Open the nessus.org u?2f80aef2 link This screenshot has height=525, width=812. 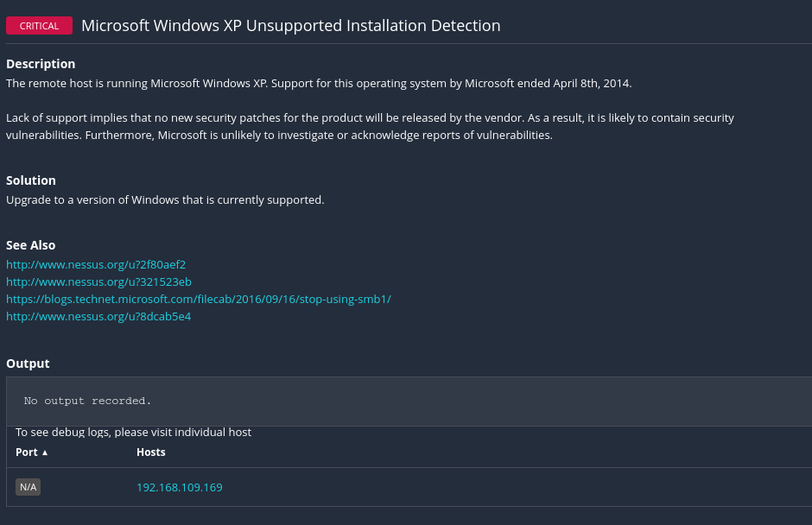(96, 264)
